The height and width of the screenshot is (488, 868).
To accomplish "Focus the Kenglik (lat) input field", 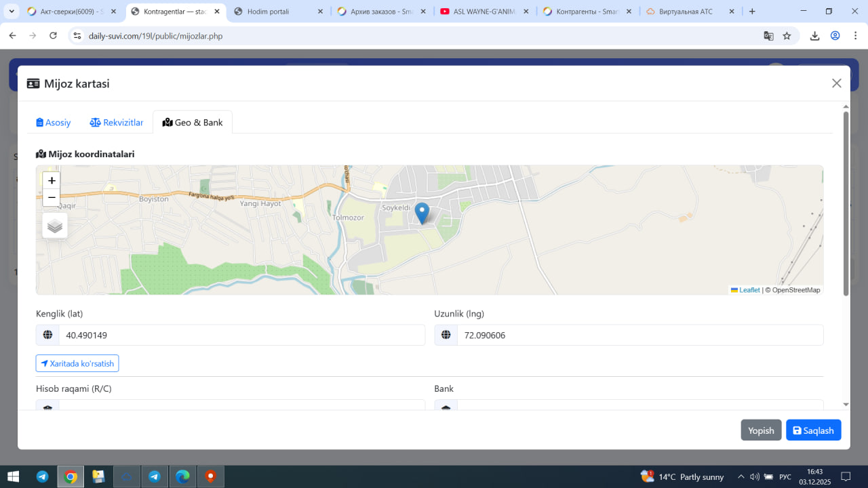I will pos(242,335).
